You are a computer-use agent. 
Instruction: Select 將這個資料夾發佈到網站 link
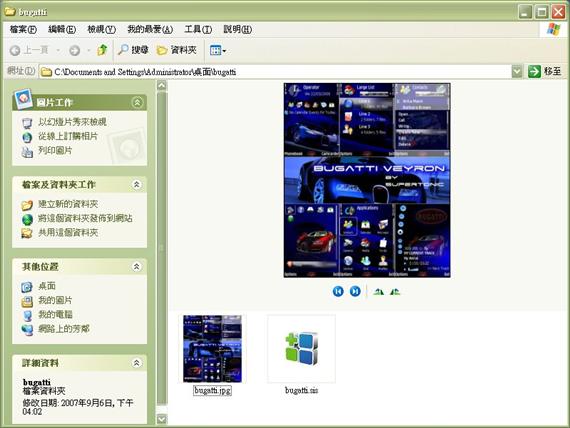[x=85, y=218]
